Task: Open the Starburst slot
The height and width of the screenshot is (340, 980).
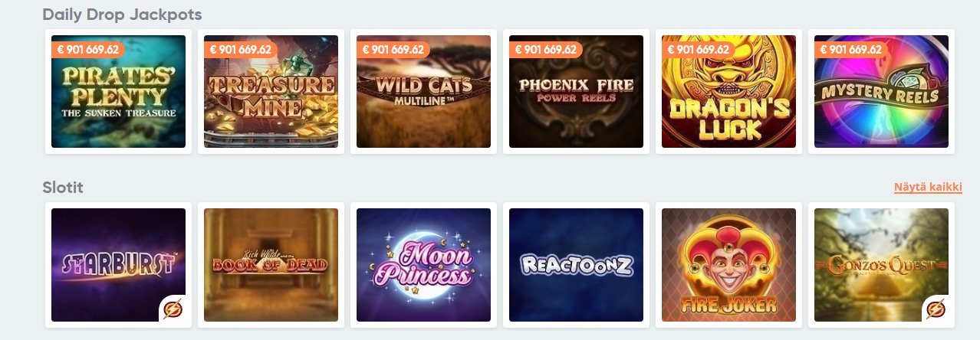Action: pos(118,265)
